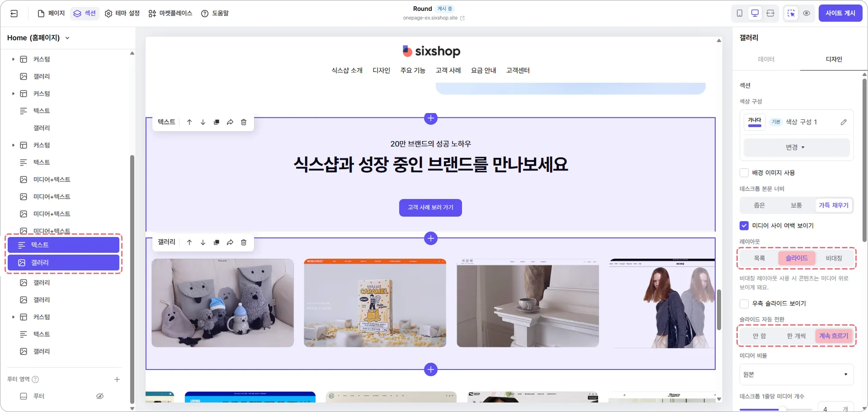Uncheck 미디어 사이 여백 보이기

(744, 226)
